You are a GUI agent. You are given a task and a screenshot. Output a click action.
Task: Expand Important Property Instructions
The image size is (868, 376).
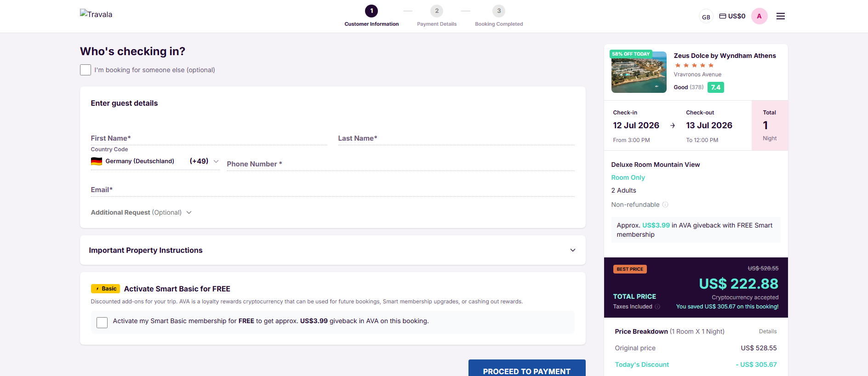[333, 250]
